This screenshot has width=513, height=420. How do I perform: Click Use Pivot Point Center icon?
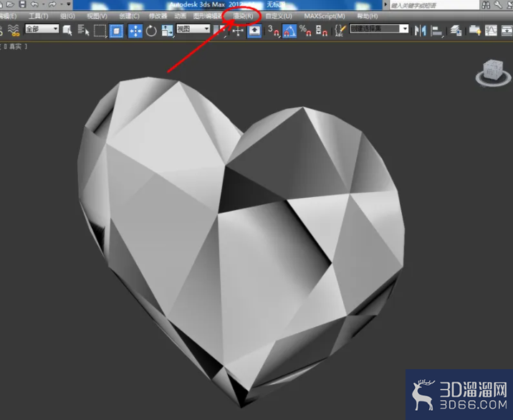[x=219, y=31]
